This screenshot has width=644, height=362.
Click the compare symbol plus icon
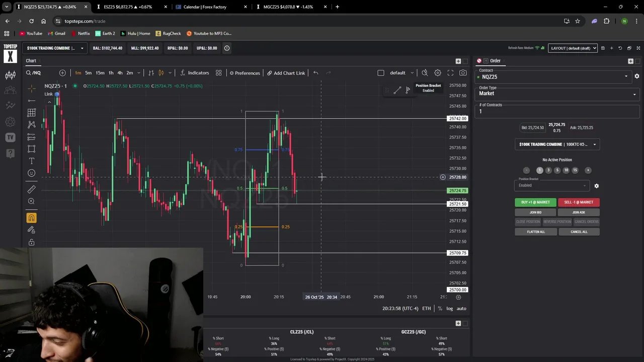pyautogui.click(x=62, y=73)
